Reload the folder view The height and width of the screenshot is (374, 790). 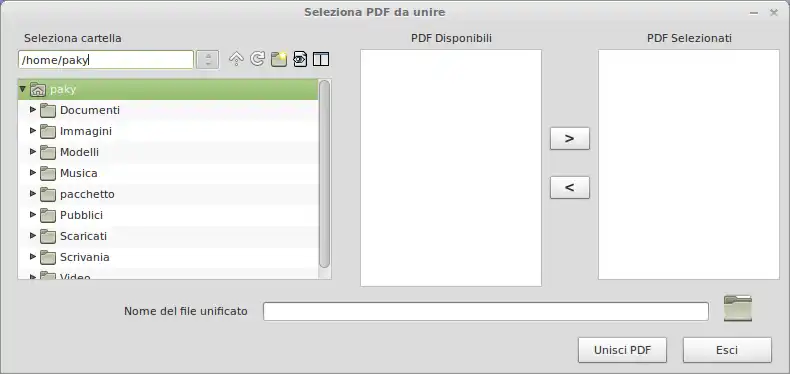[x=257, y=59]
